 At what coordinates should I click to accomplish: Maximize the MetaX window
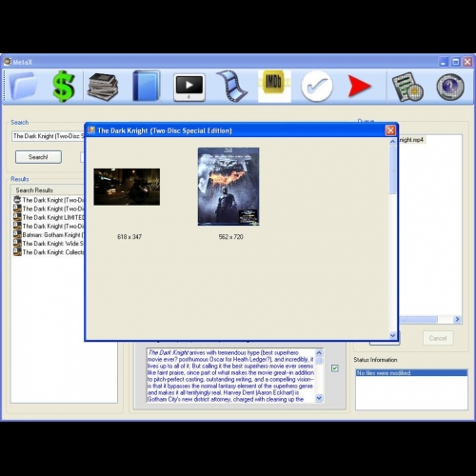pos(456,62)
